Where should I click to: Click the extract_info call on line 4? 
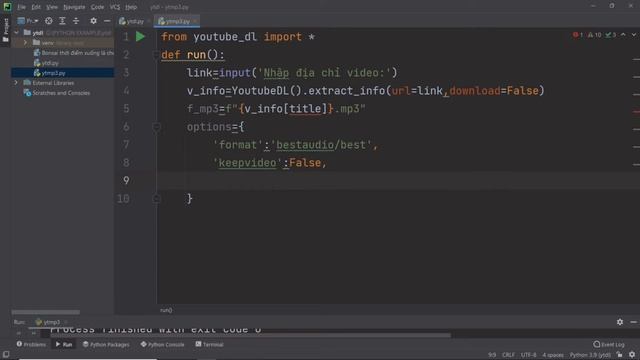tap(347, 91)
